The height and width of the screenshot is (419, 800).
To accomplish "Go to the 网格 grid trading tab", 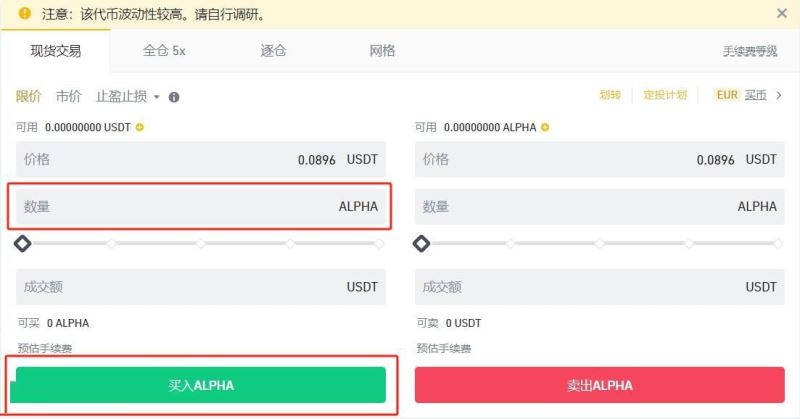I will 382,51.
